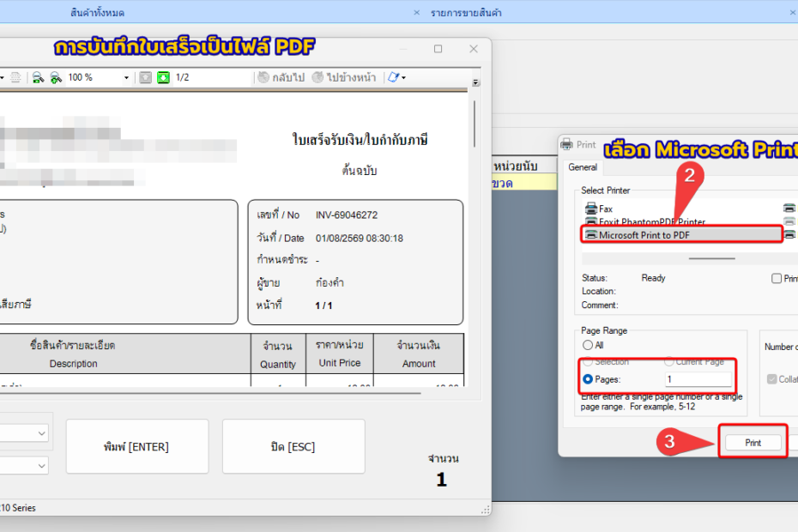
Task: Click the กลับไป back navigation button
Action: pos(281,77)
